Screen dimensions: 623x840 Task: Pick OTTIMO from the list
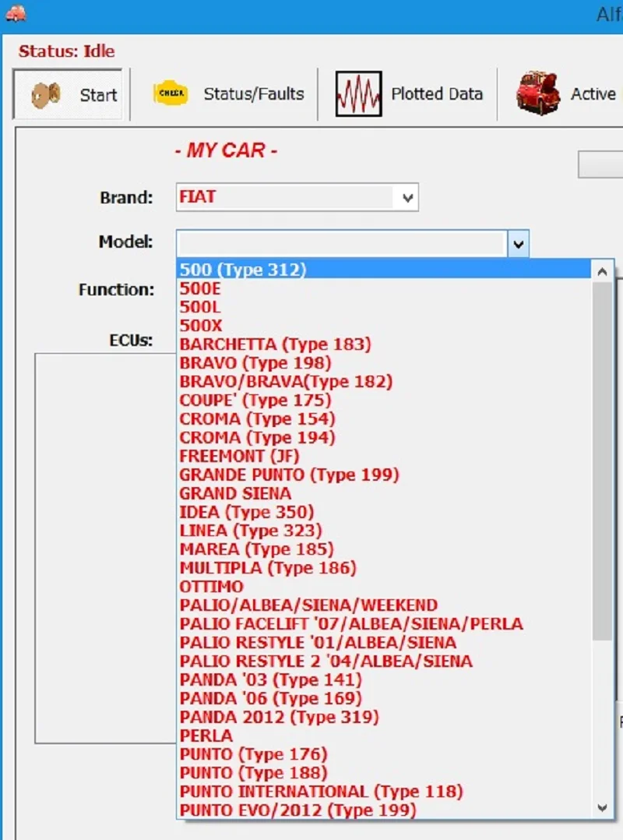click(x=383, y=587)
